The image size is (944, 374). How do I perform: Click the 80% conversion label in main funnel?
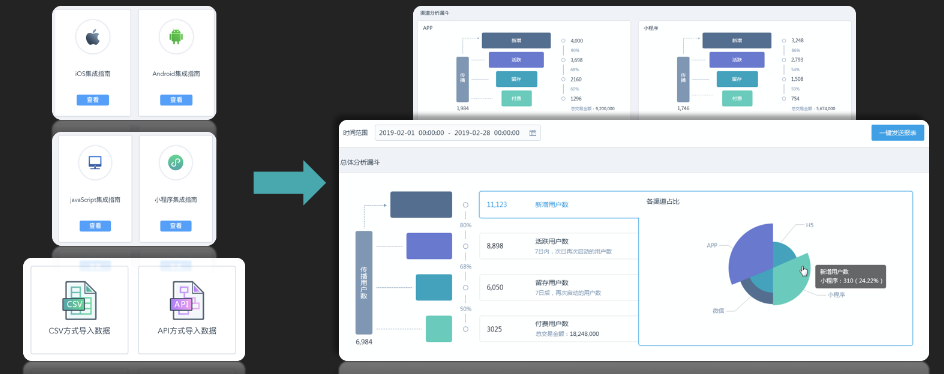[x=465, y=225]
